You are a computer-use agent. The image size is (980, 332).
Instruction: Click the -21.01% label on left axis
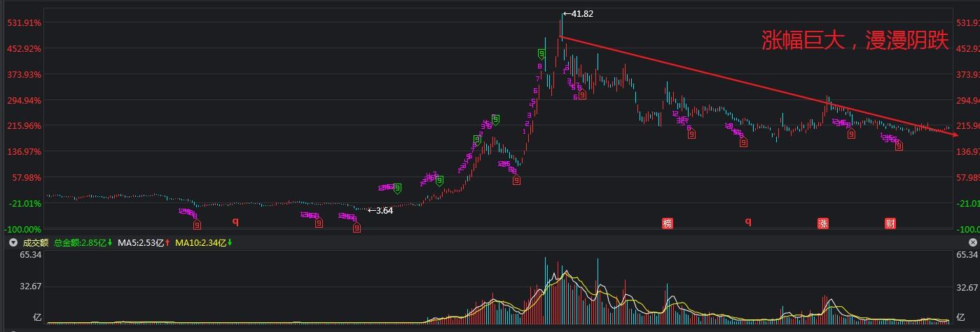point(25,203)
